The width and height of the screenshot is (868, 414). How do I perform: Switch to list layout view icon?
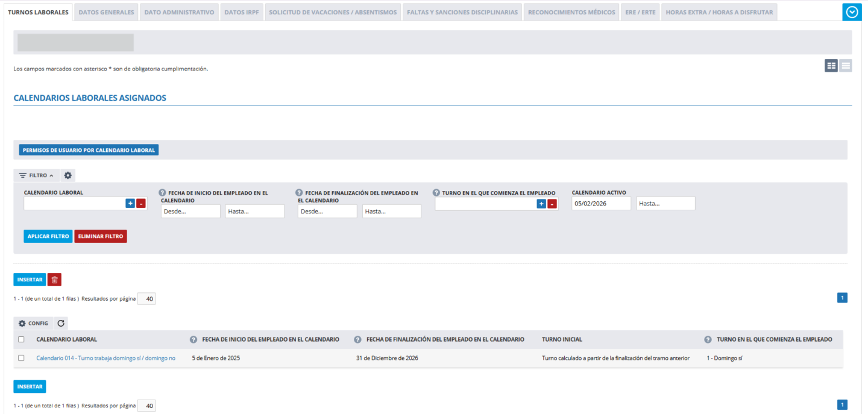point(846,66)
